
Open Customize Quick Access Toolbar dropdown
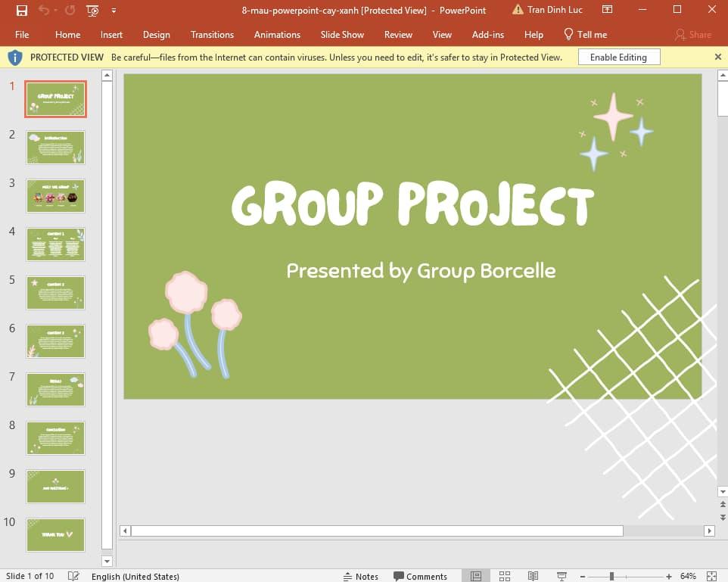coord(114,10)
